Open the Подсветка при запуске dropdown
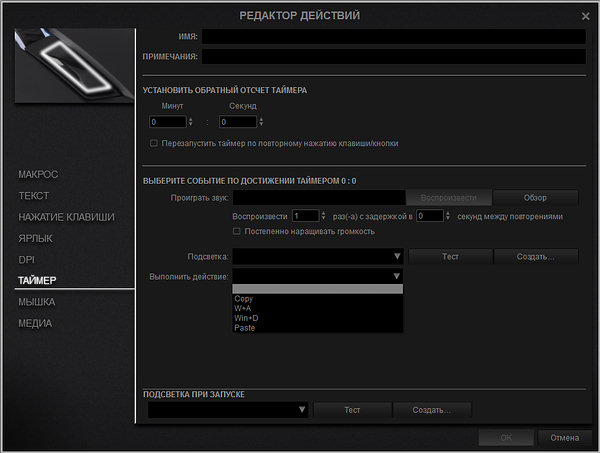The width and height of the screenshot is (600, 453). (x=301, y=410)
